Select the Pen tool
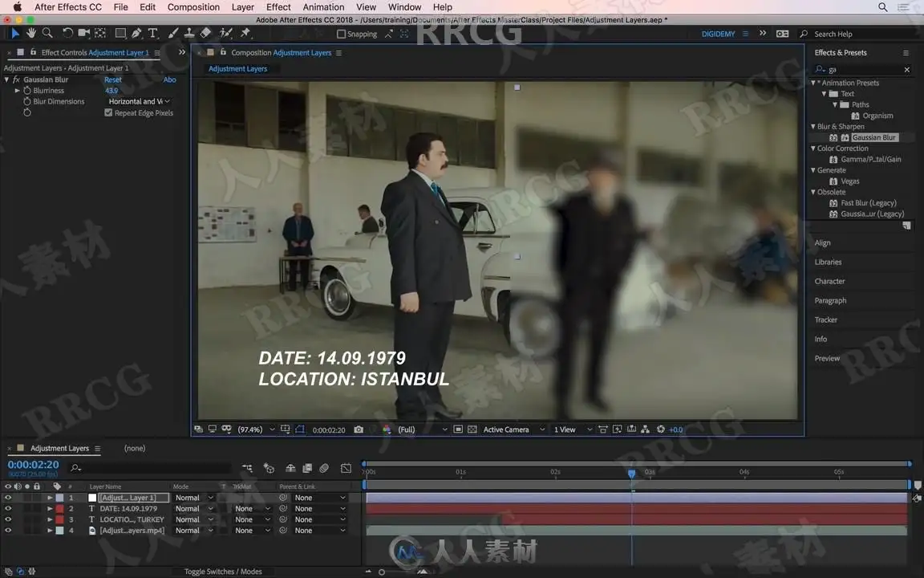The image size is (924, 578). point(136,33)
